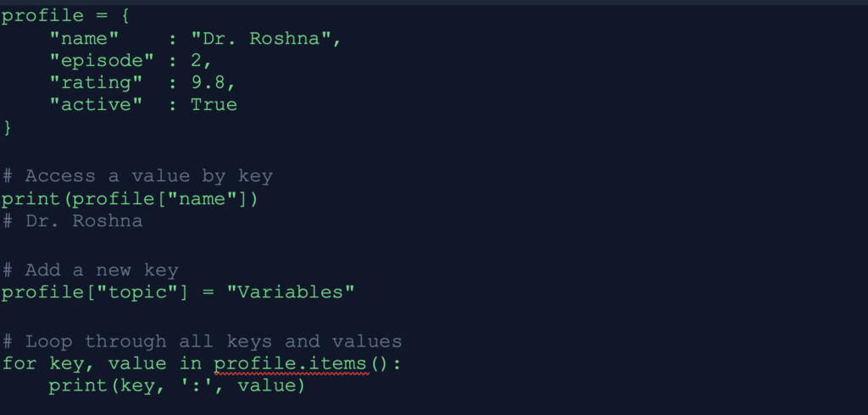Click the underlined profile.items call

click(291, 363)
